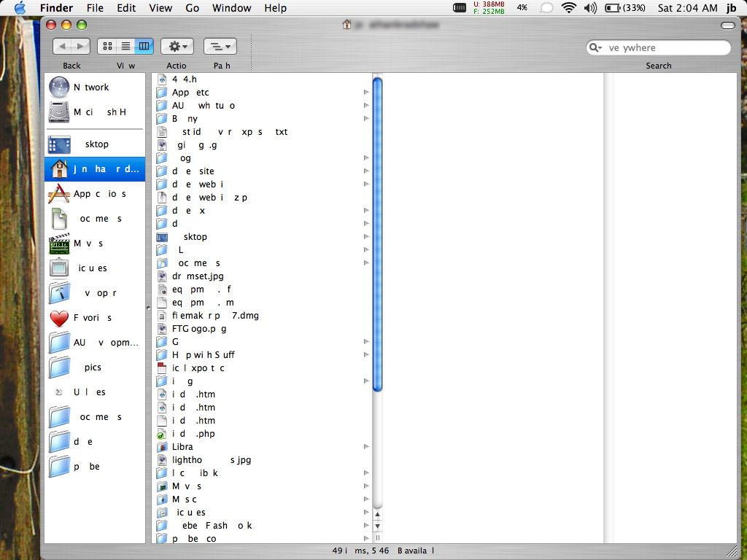Open the Apple menu
Viewport: 747px width, 560px height.
click(x=20, y=7)
